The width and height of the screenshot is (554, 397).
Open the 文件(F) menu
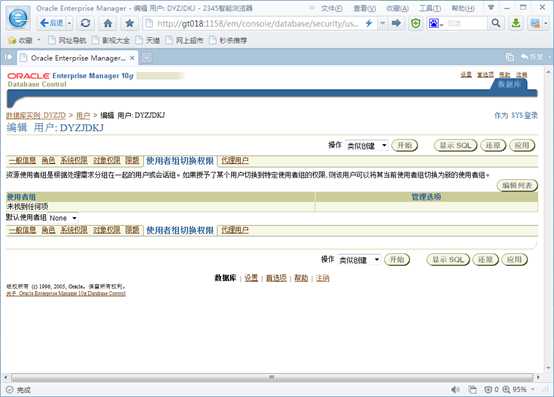click(331, 8)
